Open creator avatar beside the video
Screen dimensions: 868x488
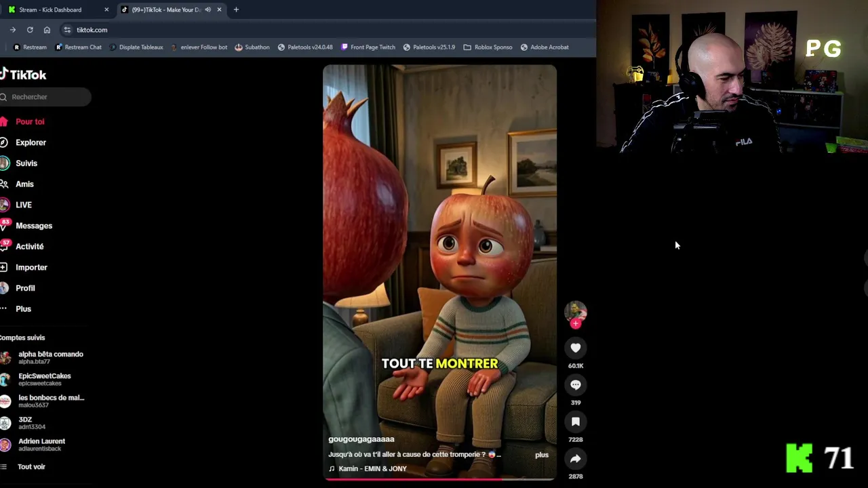tap(575, 310)
